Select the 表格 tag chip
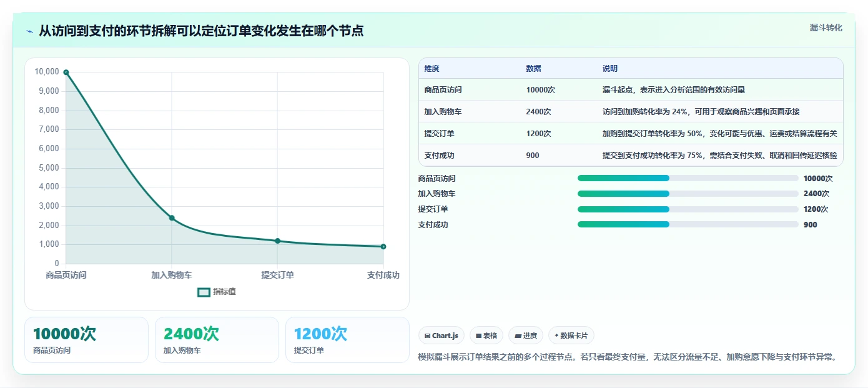Screen dimensions: 868x388 click(486, 336)
